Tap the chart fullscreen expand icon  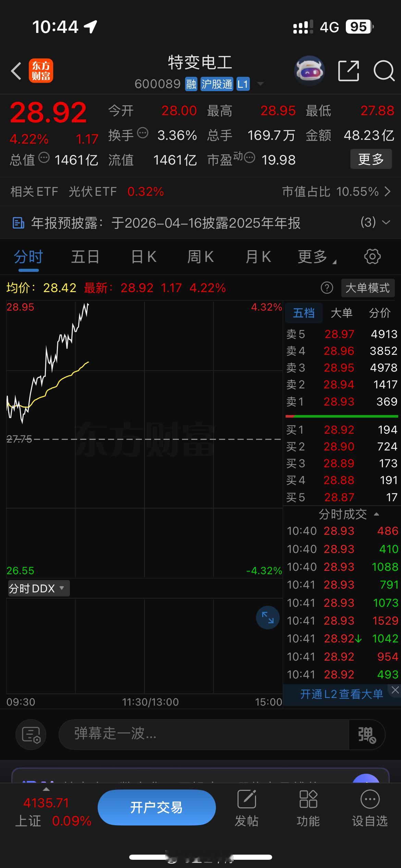[268, 617]
